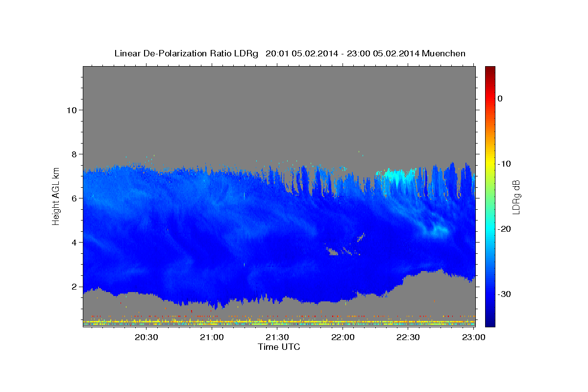Click the 21:30 time tick label
Image resolution: width=588 pixels, height=392 pixels.
277,337
